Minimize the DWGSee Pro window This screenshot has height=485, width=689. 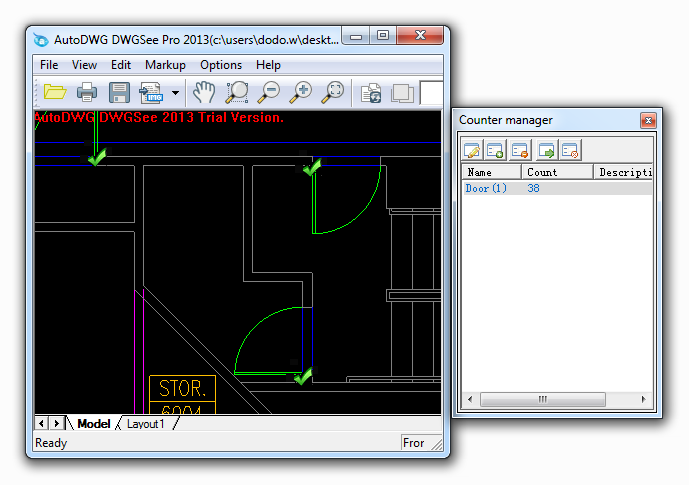pos(356,36)
